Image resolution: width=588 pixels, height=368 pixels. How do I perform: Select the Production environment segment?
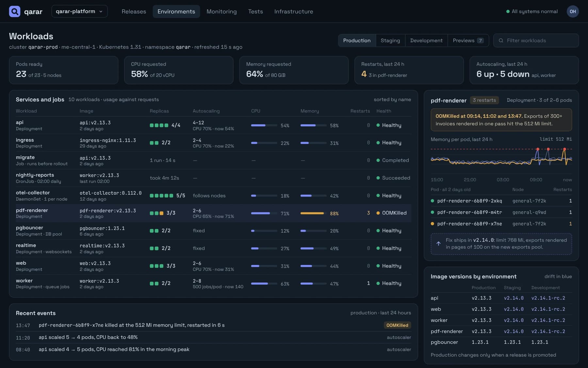click(x=357, y=41)
